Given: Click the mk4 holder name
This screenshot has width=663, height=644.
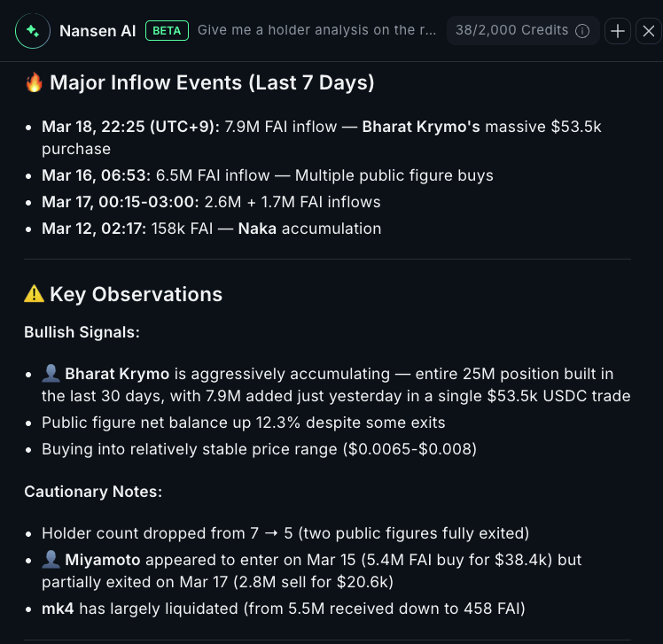Looking at the screenshot, I should pyautogui.click(x=58, y=608).
